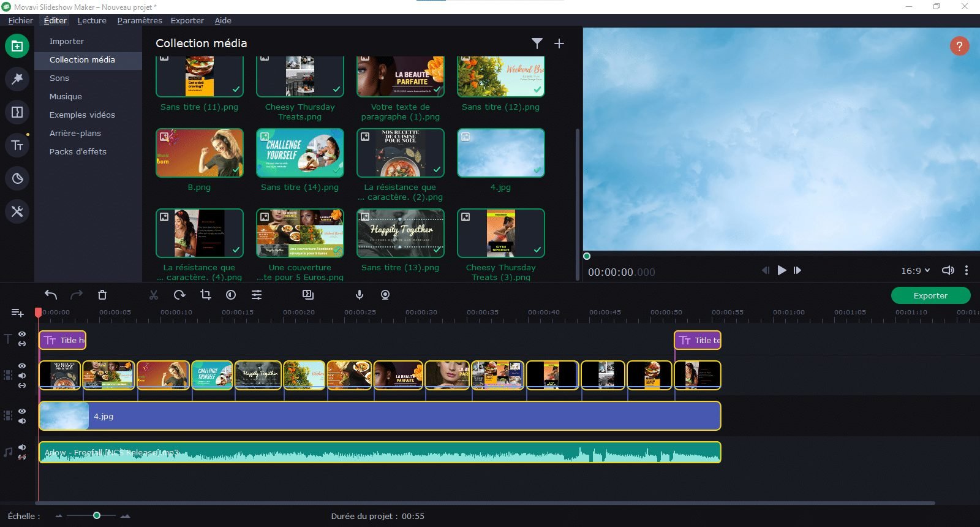Click the undo arrow in timeline toolbar
Image resolution: width=980 pixels, height=527 pixels.
[x=51, y=295]
